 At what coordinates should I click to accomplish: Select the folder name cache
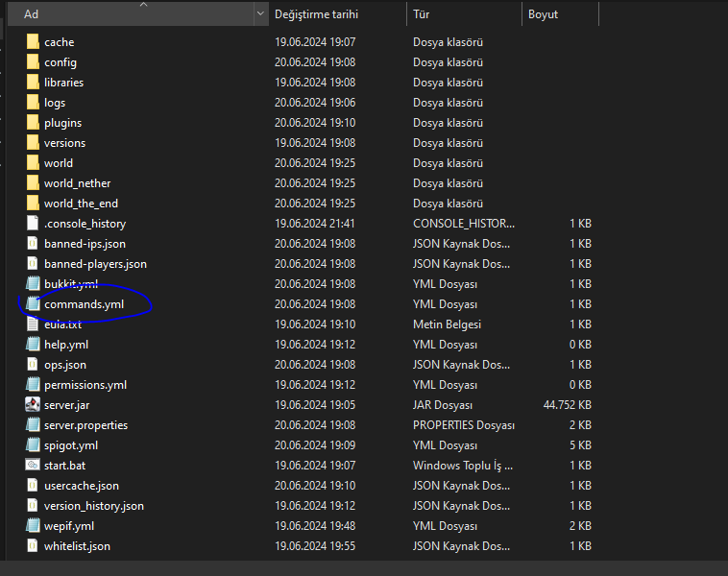pos(60,42)
